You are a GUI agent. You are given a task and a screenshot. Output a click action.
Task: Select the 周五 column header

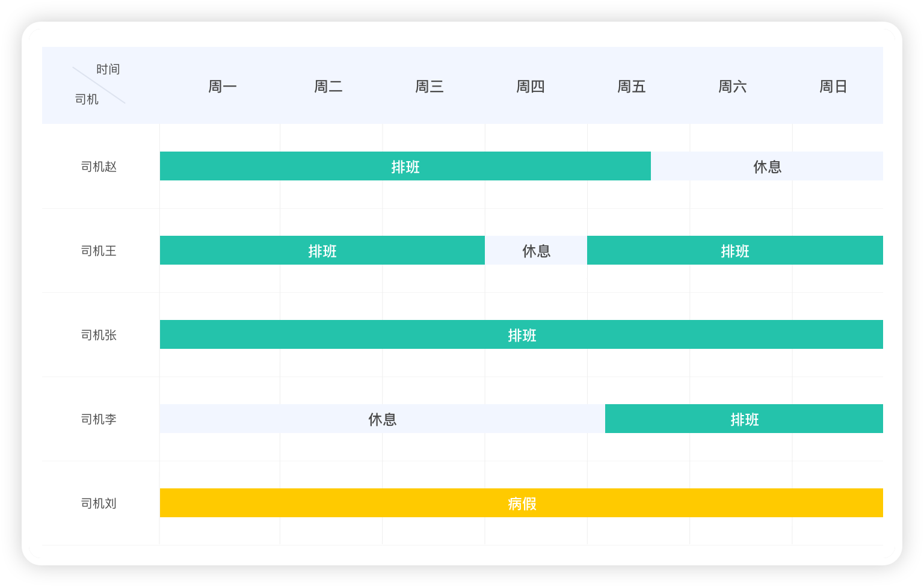[x=632, y=87]
